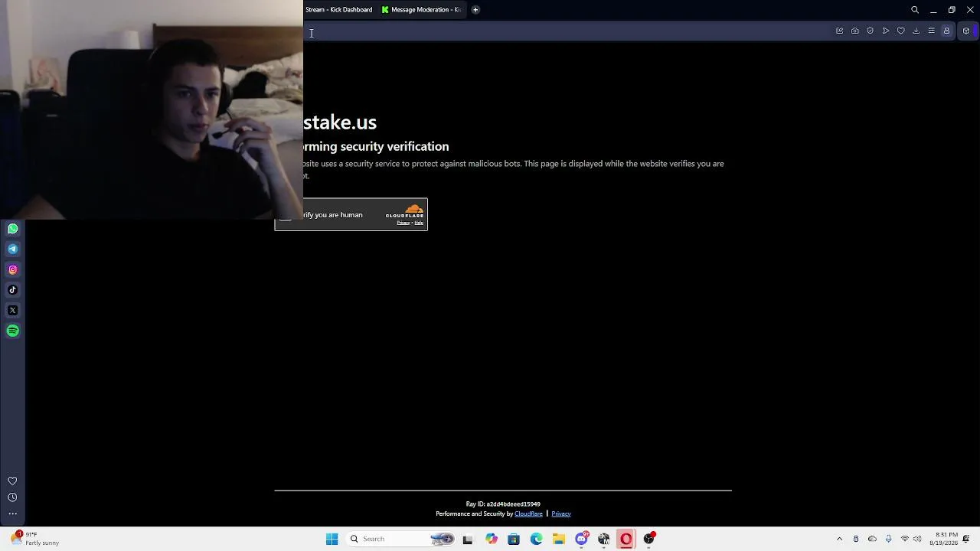The width and height of the screenshot is (980, 551).
Task: Click the Ray ID text in footer
Action: click(x=503, y=504)
